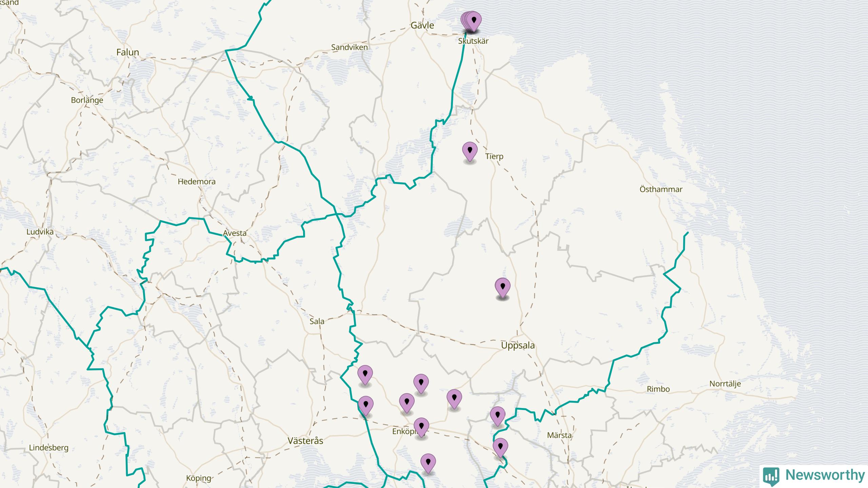Select the Skutskär place name
The height and width of the screenshot is (488, 868).
point(473,41)
